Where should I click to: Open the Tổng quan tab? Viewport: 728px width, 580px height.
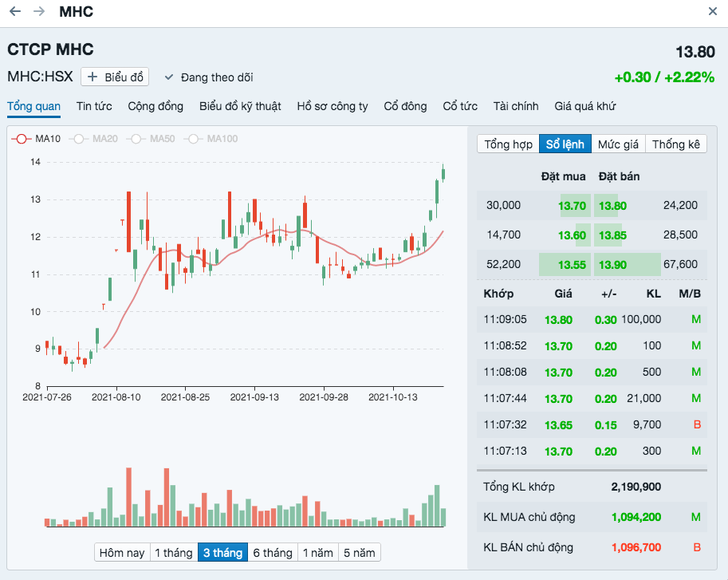click(34, 106)
